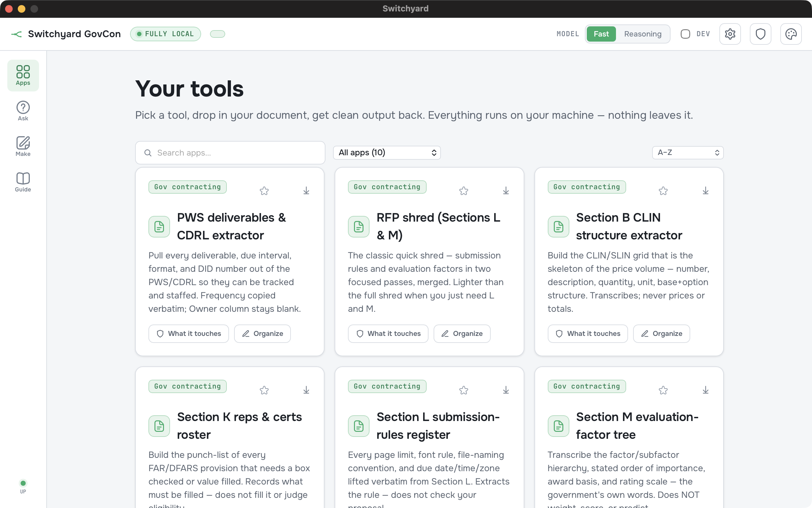Download the PWS deliverables & CDRL extractor
This screenshot has width=812, height=508.
(306, 191)
